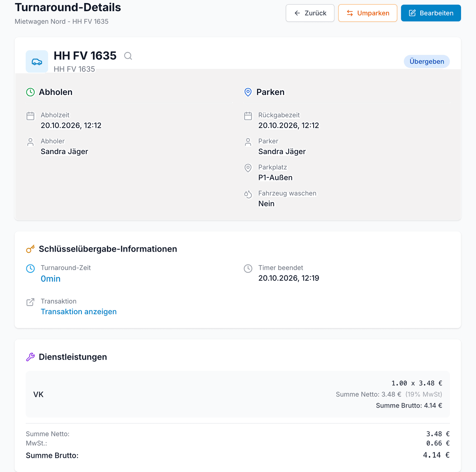This screenshot has height=472, width=476.
Task: Click the water drops icon for Fahrzeug waschen
Action: tap(248, 194)
